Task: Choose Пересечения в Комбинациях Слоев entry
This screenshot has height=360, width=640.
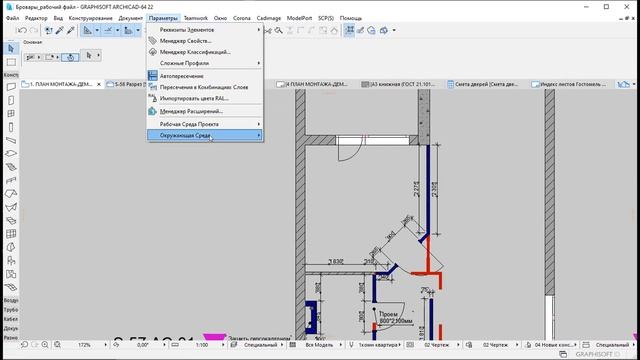Action: [205, 87]
